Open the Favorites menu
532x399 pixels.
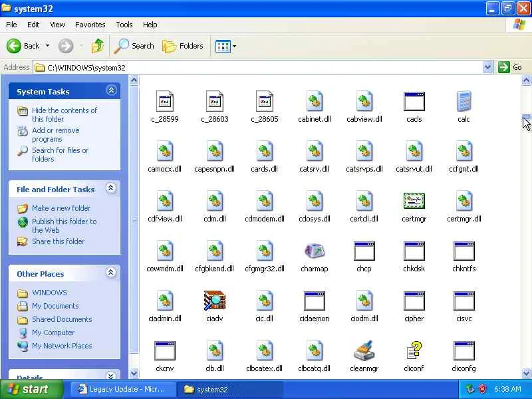(90, 25)
